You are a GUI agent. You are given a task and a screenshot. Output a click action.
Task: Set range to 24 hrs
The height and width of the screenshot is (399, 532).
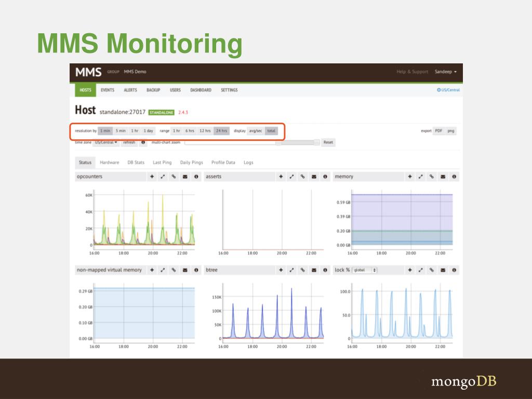pyautogui.click(x=221, y=131)
